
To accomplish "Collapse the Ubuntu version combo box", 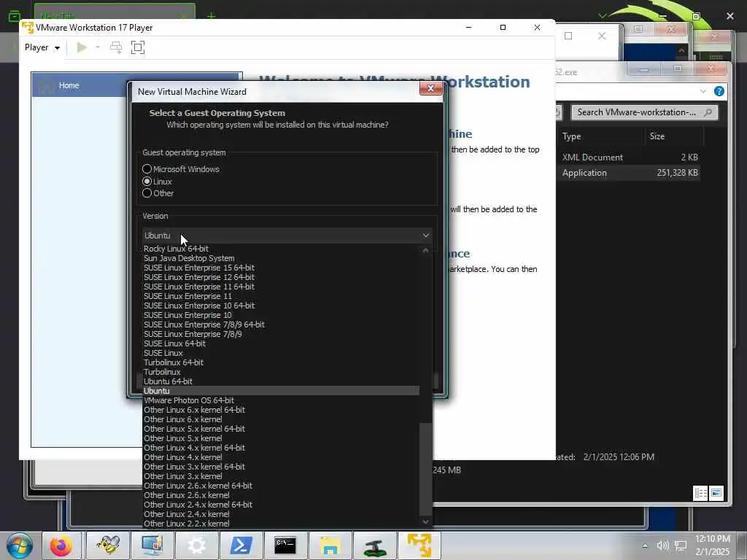I will (x=287, y=236).
